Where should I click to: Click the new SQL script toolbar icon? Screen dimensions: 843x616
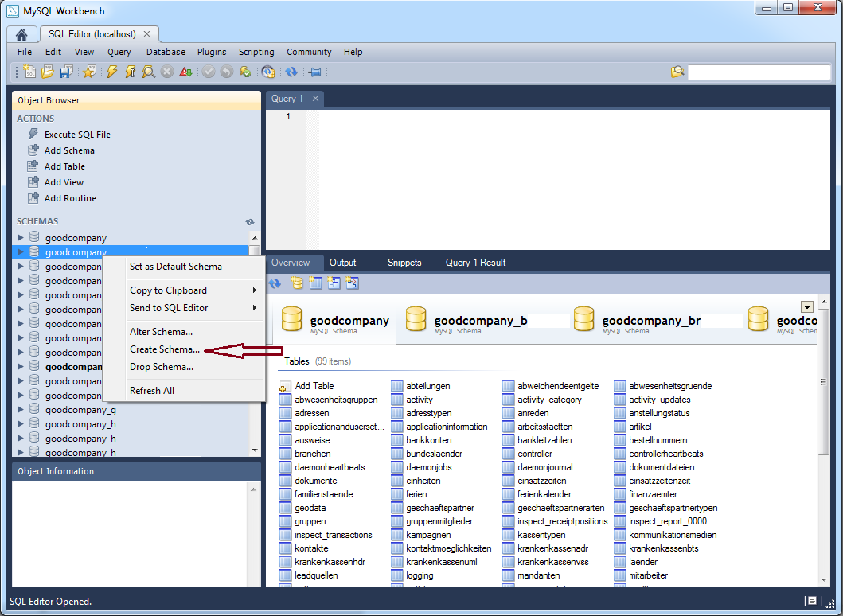[x=29, y=72]
